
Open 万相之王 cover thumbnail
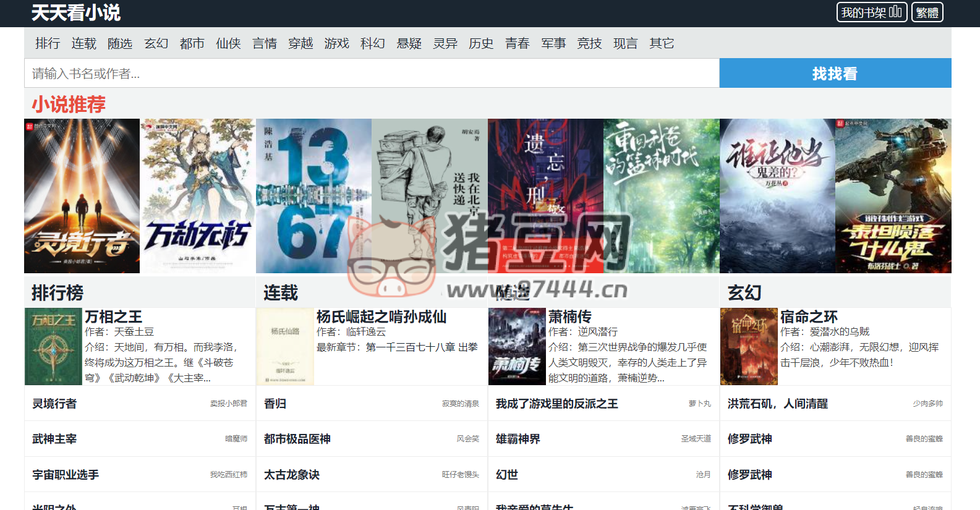coord(53,346)
